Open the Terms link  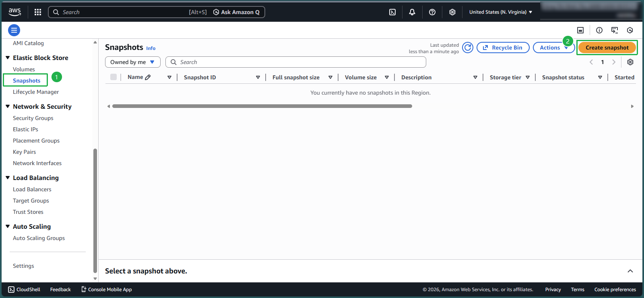coord(578,290)
